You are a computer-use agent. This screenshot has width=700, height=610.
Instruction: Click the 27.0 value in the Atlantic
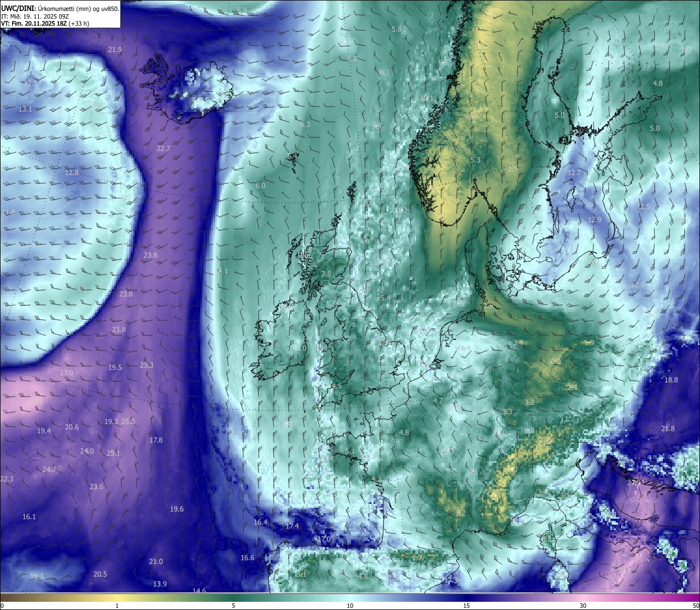(66, 373)
